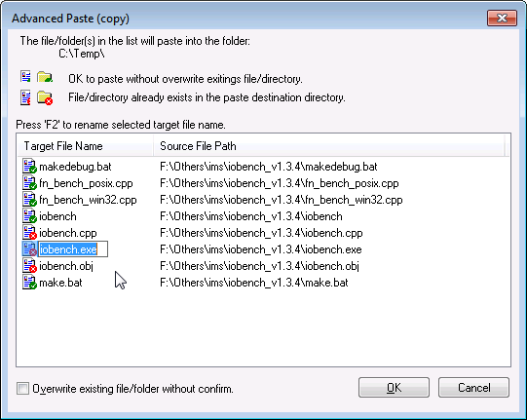527x420 pixels.
Task: Close the Advanced Paste window
Action: tap(502, 18)
